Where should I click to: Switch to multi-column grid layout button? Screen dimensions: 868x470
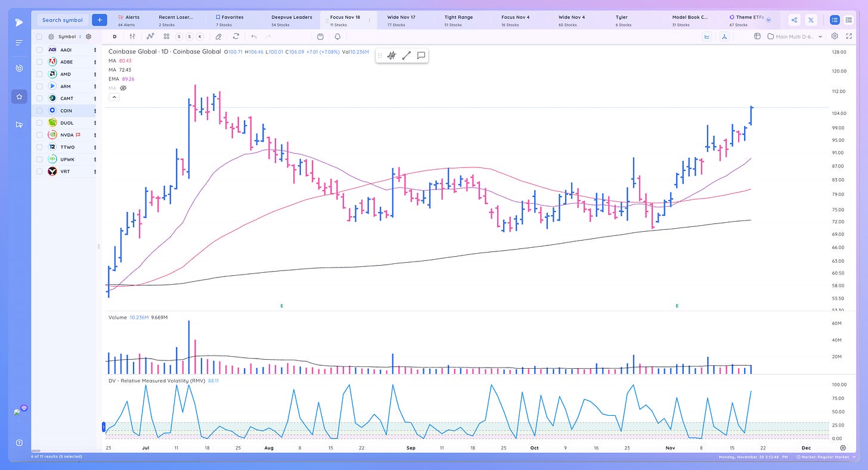[849, 20]
